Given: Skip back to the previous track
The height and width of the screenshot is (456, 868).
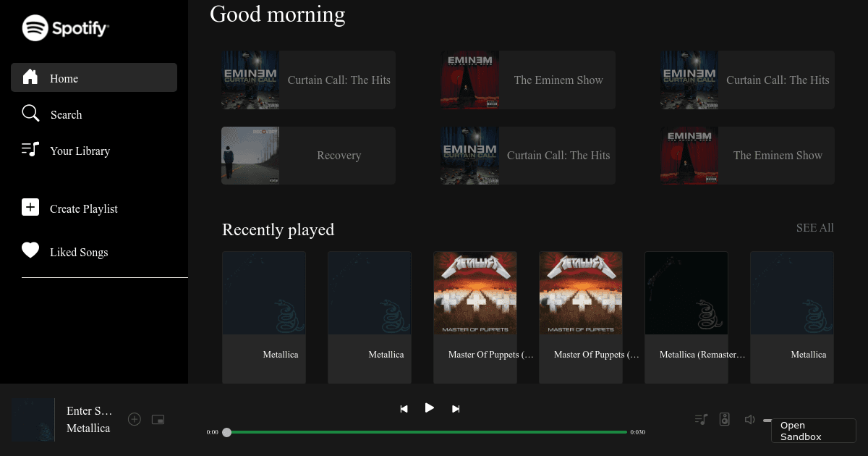Looking at the screenshot, I should 403,408.
